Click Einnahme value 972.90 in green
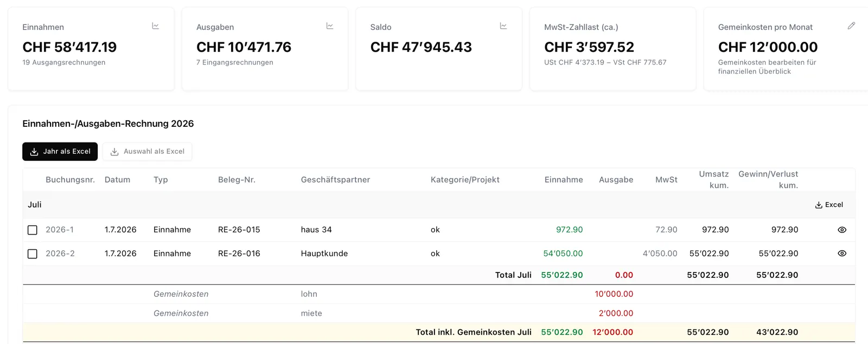Viewport: 868px width, 344px height. point(570,230)
